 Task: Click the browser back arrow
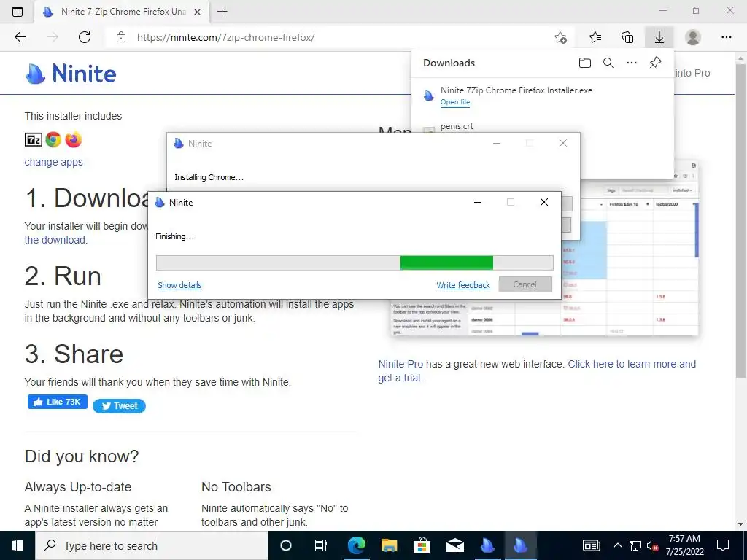pyautogui.click(x=20, y=37)
